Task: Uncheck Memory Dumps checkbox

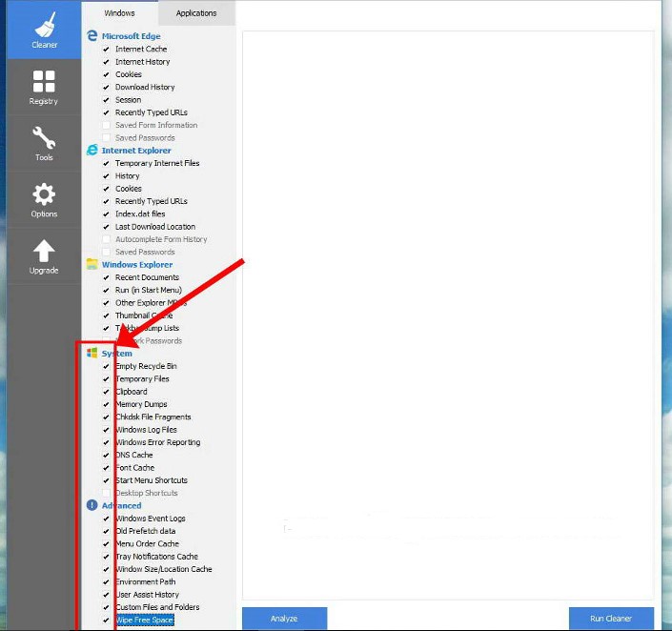Action: tap(106, 404)
